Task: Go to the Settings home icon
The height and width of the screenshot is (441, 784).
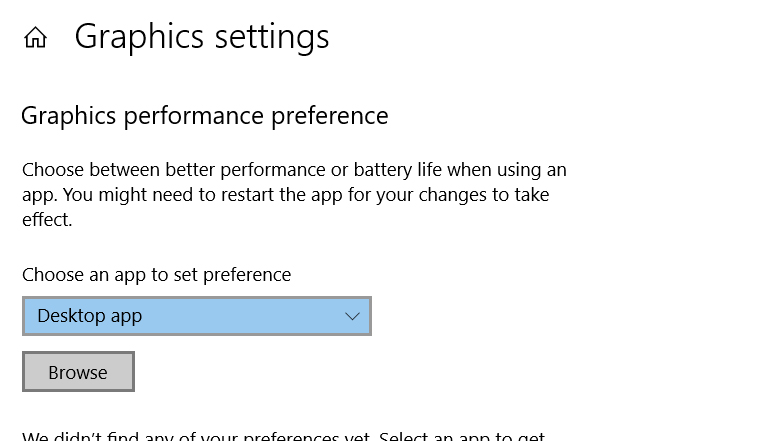Action: pos(35,38)
